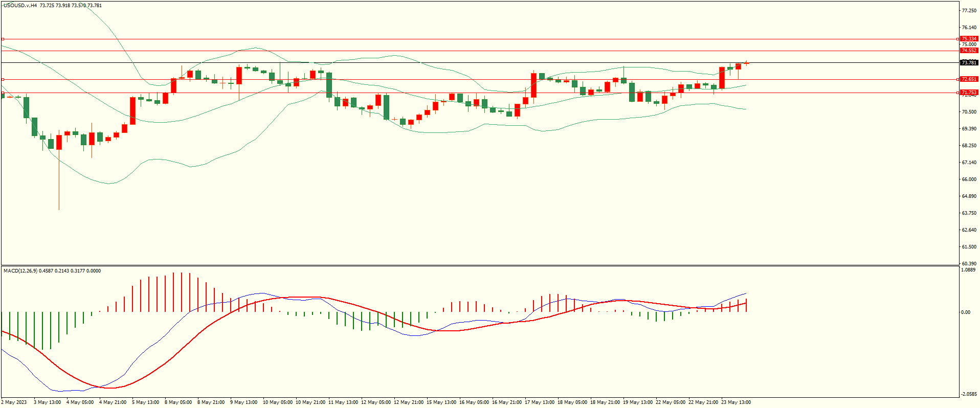Select the red 72.651 price tag
Image resolution: width=980 pixels, height=408 pixels.
coord(969,79)
